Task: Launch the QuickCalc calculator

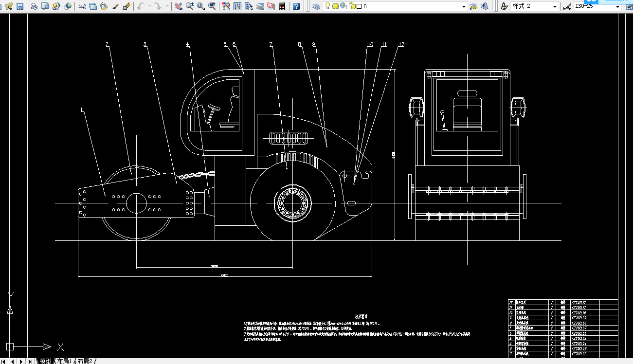Action: [282, 6]
